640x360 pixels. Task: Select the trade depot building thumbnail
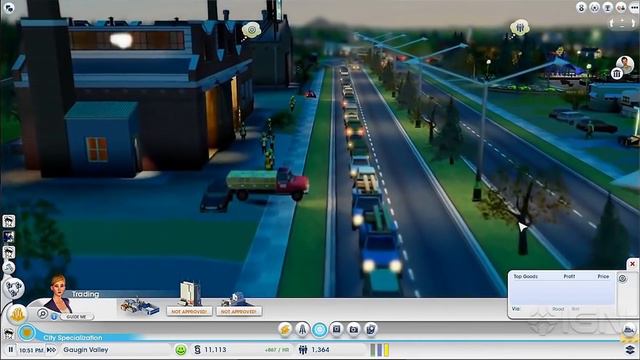tap(139, 306)
